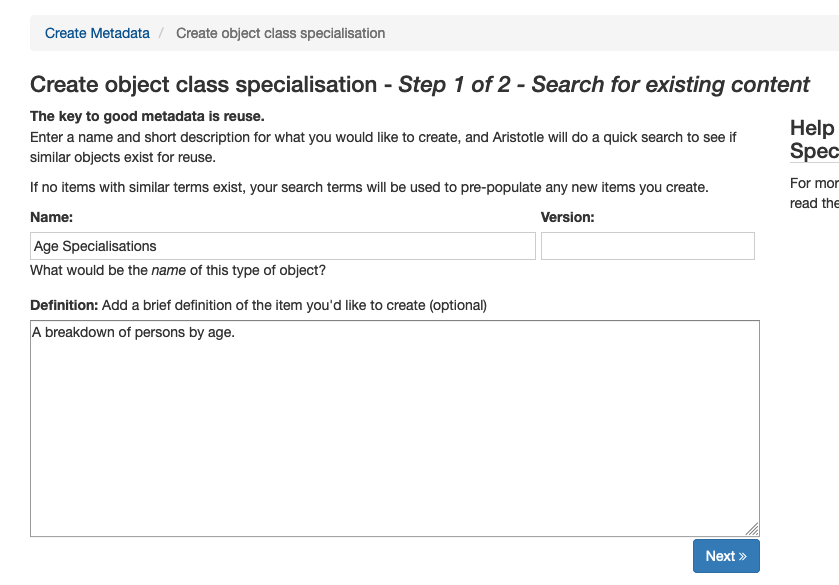Image resolution: width=839 pixels, height=585 pixels.
Task: Click the bold Name: label
Action: (52, 216)
